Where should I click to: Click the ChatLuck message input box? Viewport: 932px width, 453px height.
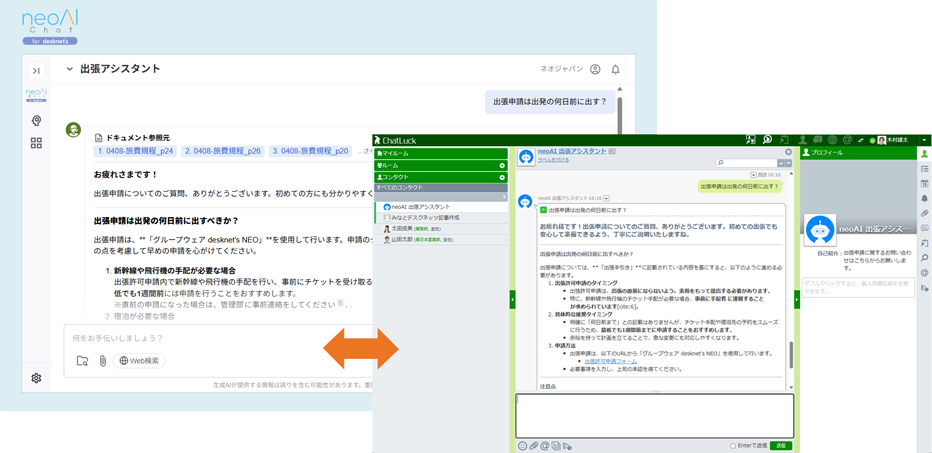(654, 416)
